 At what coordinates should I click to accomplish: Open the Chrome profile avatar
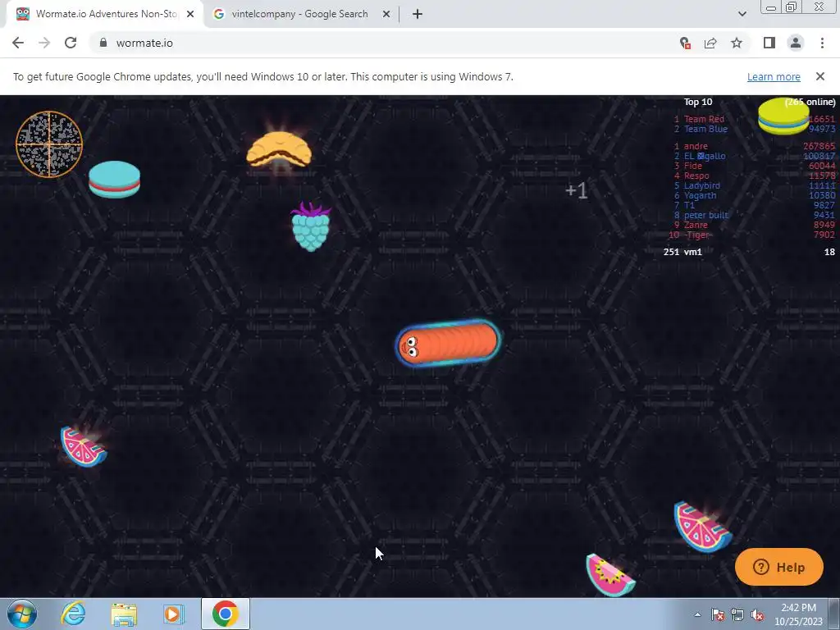click(x=796, y=43)
